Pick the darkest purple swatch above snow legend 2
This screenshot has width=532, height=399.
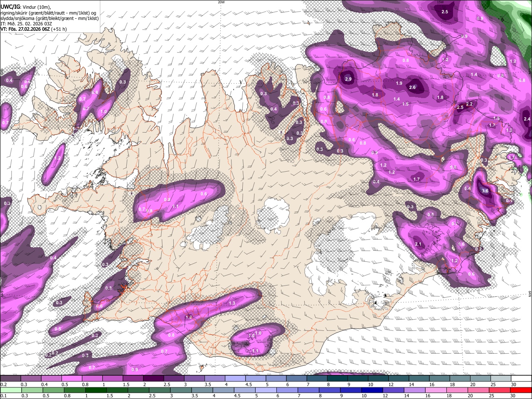coord(153,379)
